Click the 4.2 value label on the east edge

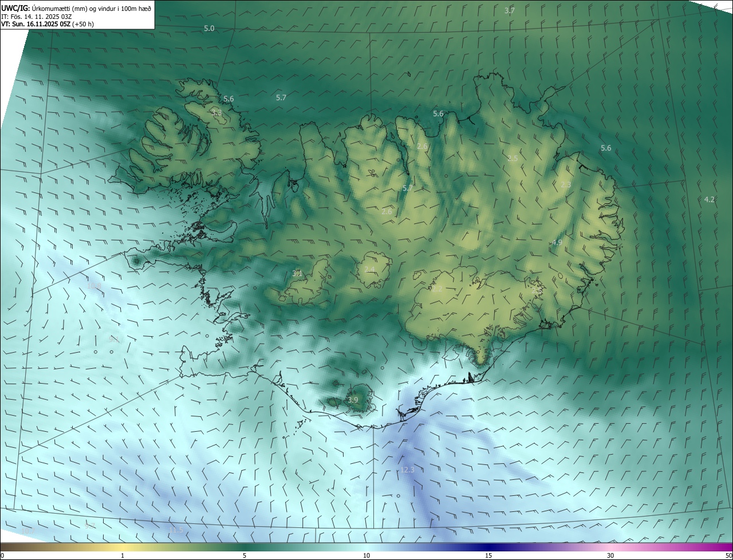[x=709, y=199]
